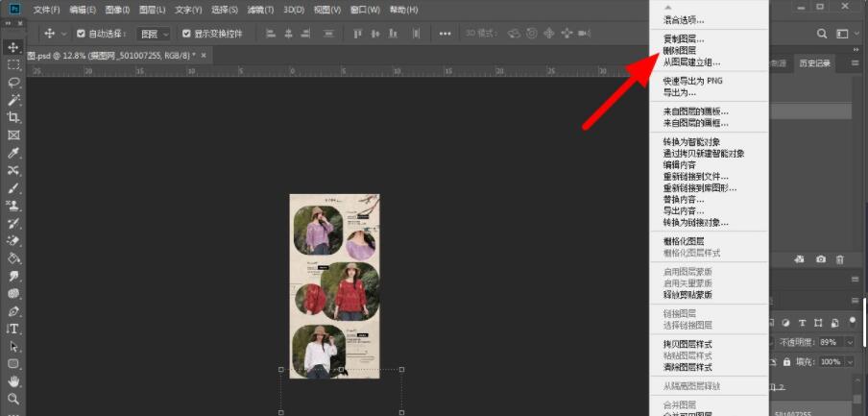Click the lock all padlock icon

[x=786, y=361]
